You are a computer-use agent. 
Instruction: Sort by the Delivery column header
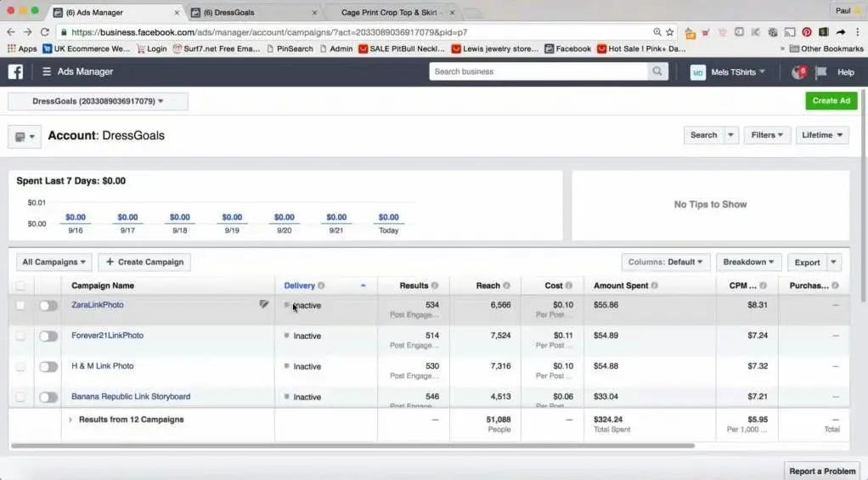click(x=300, y=285)
